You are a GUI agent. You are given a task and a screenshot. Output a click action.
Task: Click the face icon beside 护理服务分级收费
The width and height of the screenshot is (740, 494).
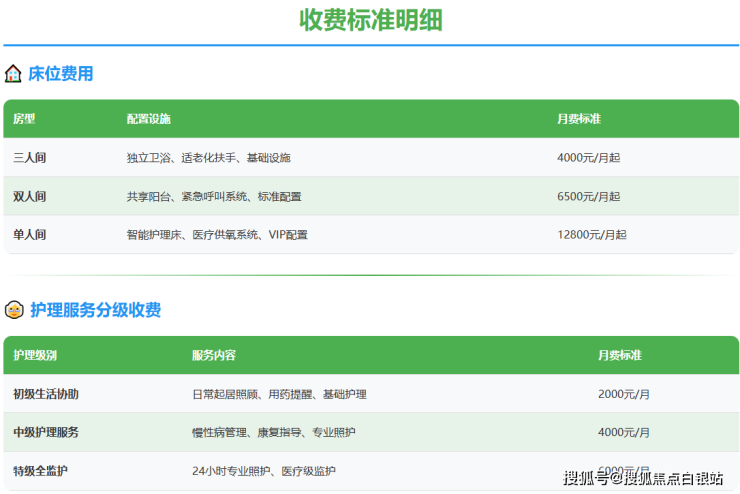(x=13, y=310)
